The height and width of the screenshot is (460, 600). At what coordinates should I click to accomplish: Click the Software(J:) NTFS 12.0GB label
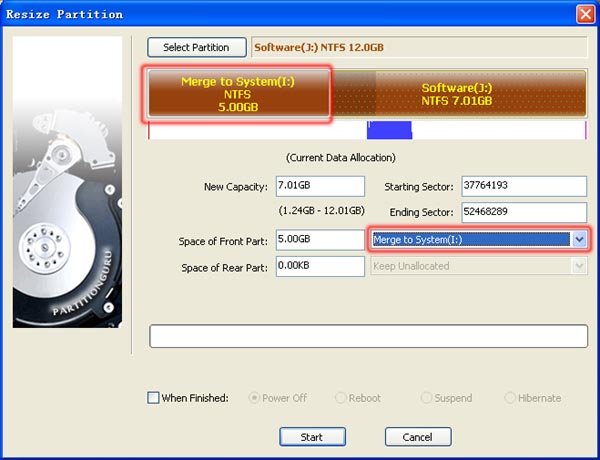point(319,47)
